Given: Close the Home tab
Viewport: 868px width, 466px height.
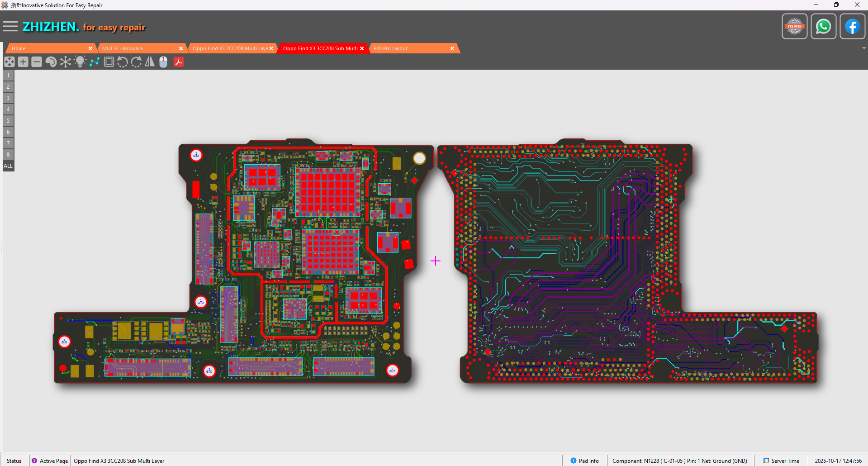Looking at the screenshot, I should 90,48.
